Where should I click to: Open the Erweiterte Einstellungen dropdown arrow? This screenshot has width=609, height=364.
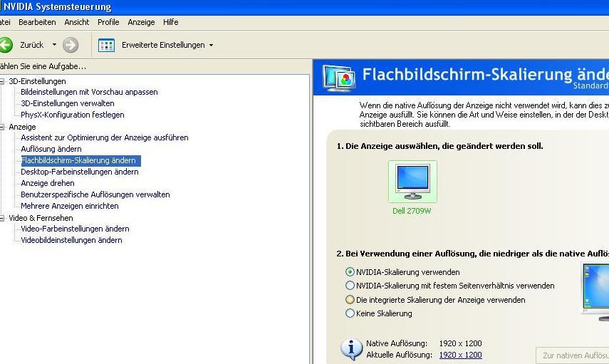tap(212, 46)
